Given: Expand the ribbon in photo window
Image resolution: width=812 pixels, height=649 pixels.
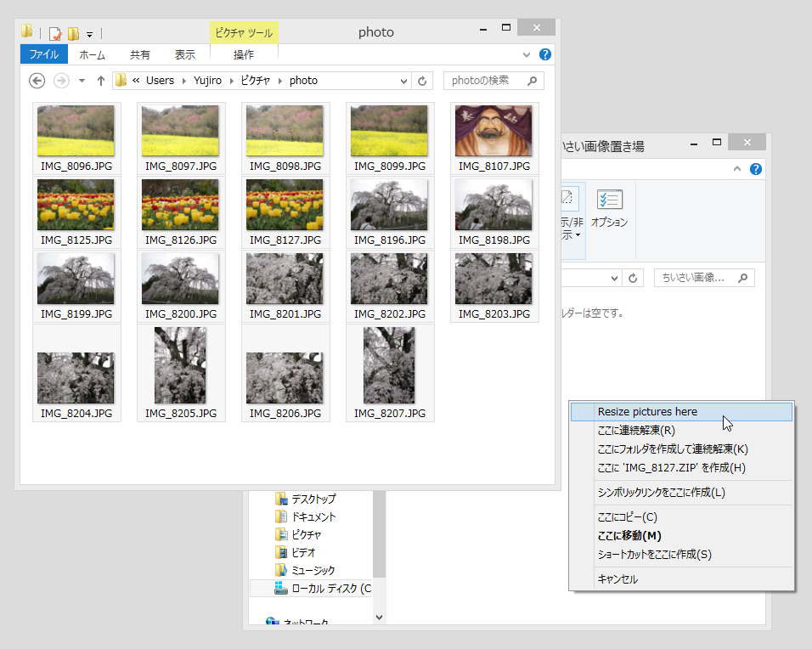Looking at the screenshot, I should tap(527, 54).
